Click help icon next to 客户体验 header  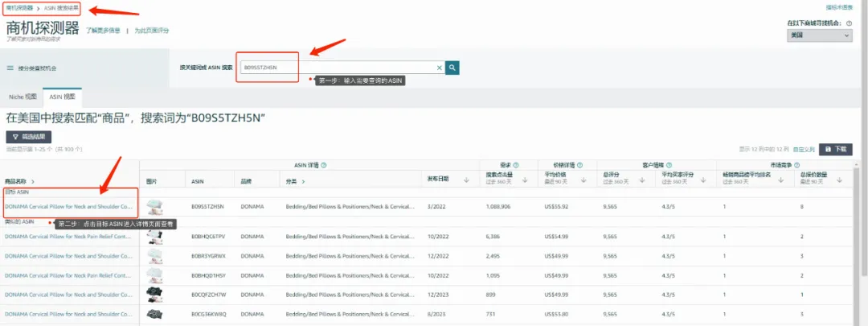point(669,165)
